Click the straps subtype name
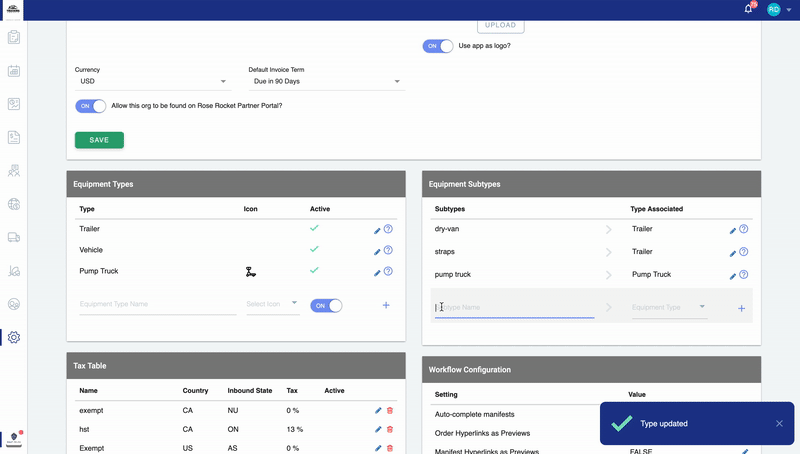 point(444,251)
